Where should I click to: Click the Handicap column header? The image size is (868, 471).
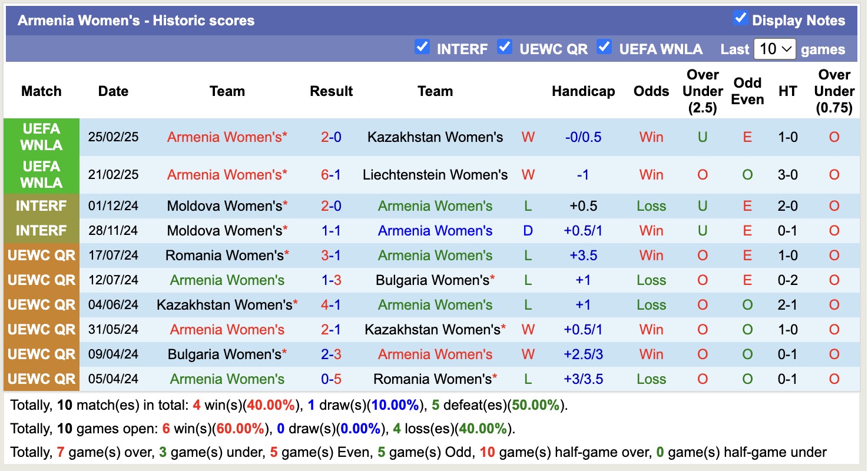pos(583,91)
